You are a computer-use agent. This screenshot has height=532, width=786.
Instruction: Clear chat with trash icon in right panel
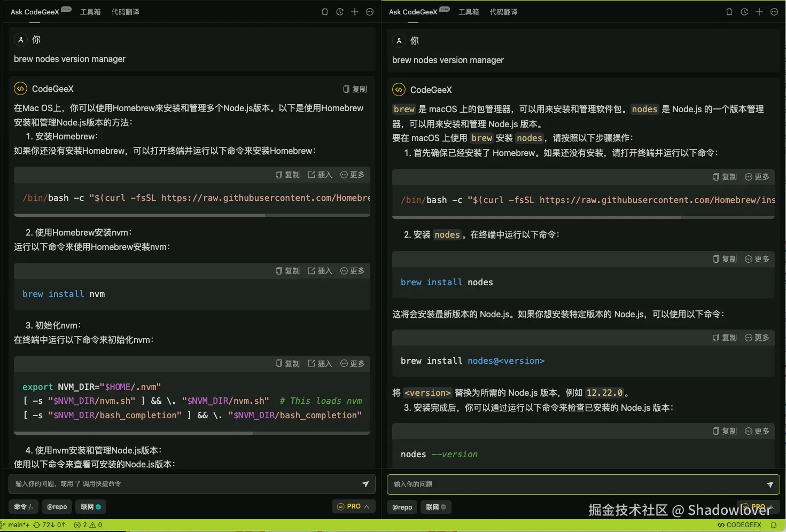(729, 12)
